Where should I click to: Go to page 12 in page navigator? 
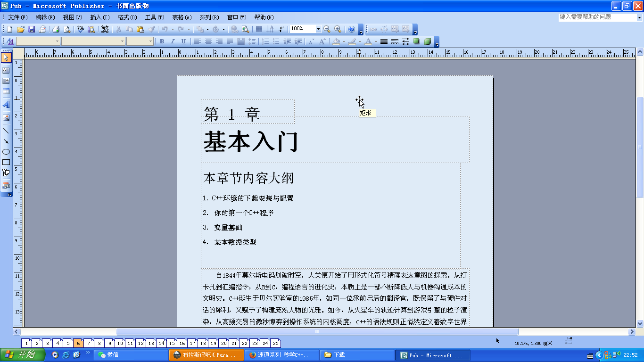point(140,344)
